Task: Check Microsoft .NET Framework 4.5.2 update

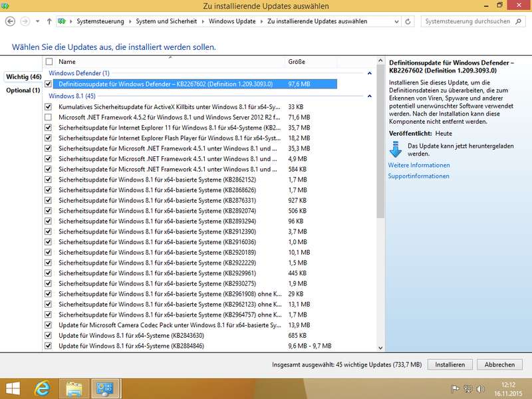Action: [x=48, y=118]
